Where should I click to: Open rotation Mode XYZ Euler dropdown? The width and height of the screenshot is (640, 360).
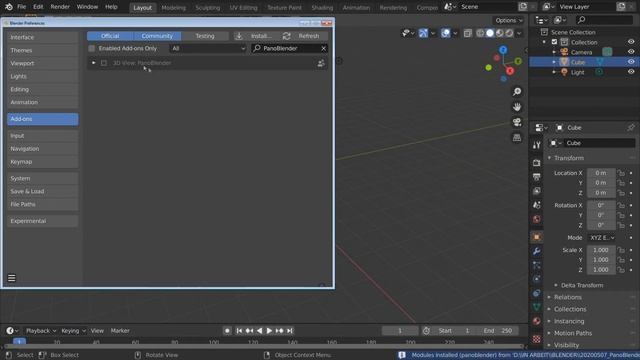click(602, 238)
